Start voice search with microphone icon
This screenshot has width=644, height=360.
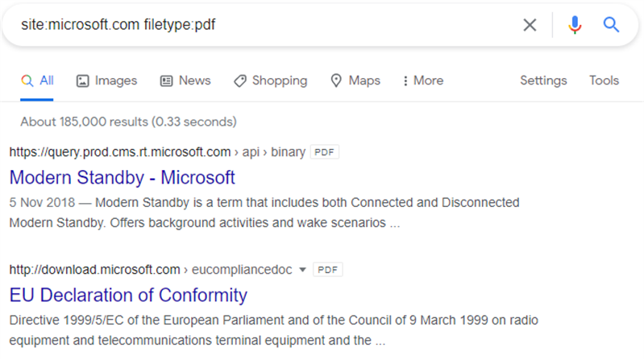[x=575, y=25]
